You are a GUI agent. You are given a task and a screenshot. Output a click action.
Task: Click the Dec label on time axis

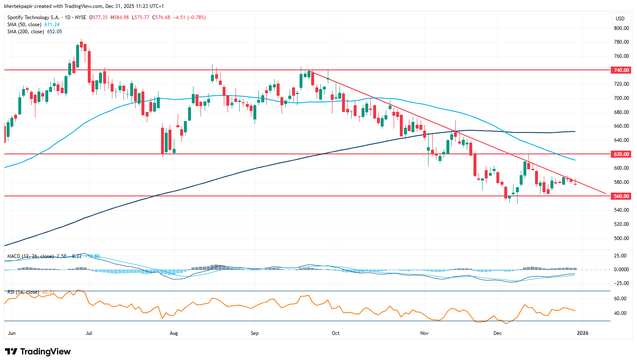coord(497,333)
